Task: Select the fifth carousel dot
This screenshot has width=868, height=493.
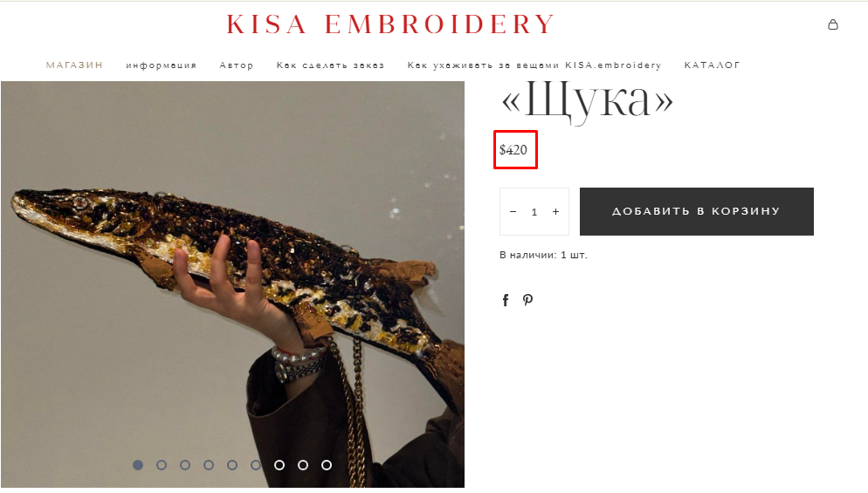Action: coord(232,465)
